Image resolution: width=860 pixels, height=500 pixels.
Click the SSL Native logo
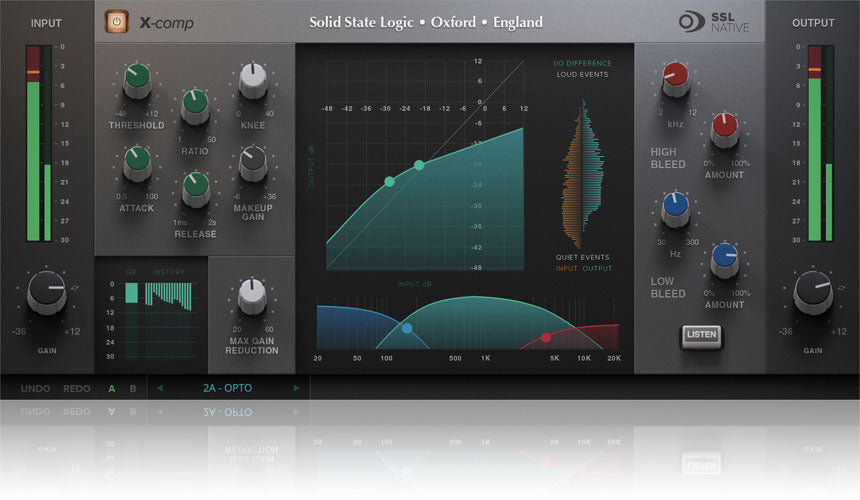714,22
